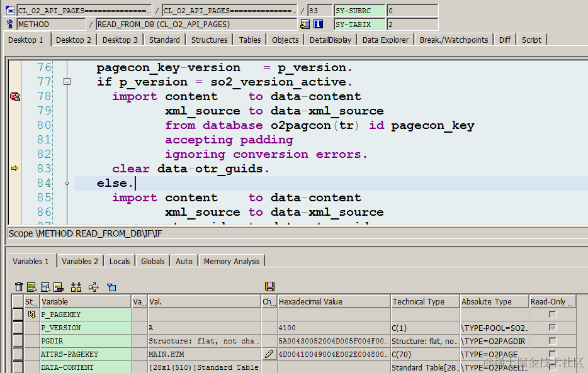Select the Variables 2 tab
The width and height of the screenshot is (588, 373).
point(80,262)
